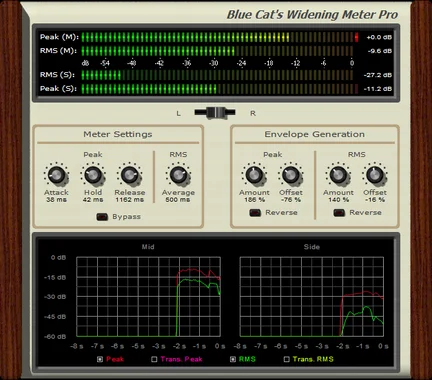Click the Peak (M) +0.0 dB readout

coord(379,37)
